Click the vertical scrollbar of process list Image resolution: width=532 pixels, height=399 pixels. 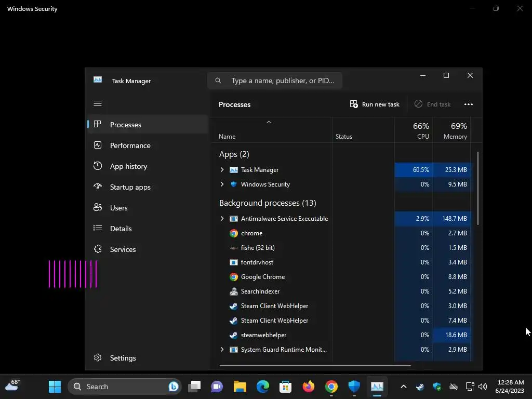(478, 188)
